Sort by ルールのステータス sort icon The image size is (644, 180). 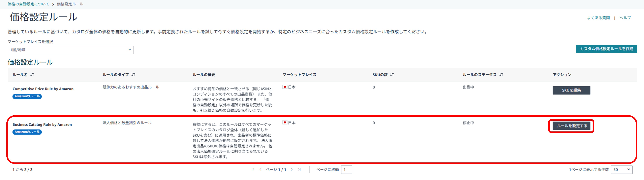click(x=501, y=74)
